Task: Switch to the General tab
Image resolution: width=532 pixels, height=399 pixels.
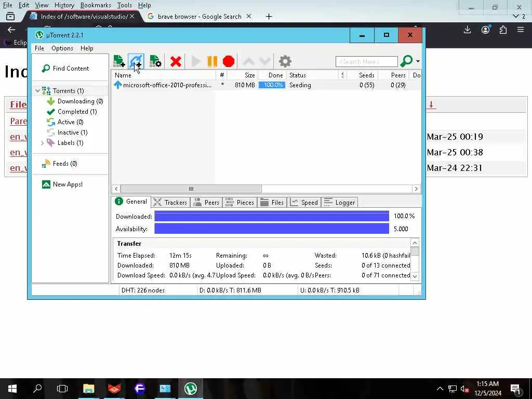Action: (130, 202)
